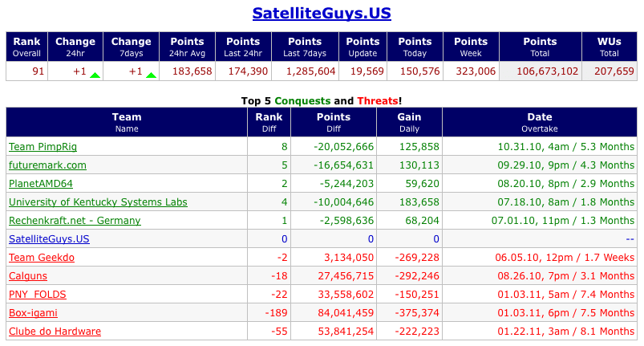Click the WUs Total value 207,659
The width and height of the screenshot is (644, 346).
click(x=614, y=71)
